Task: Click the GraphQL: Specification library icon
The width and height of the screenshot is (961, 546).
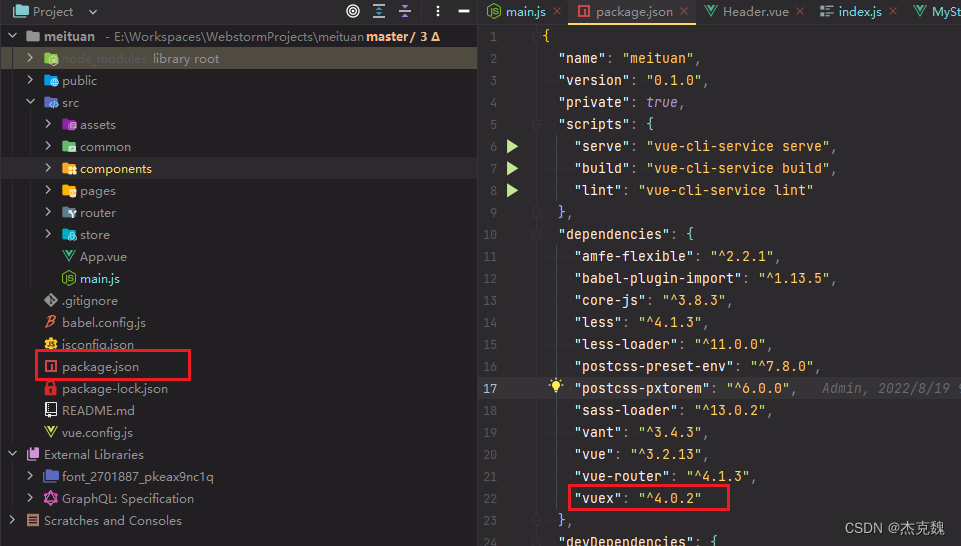Action: click(51, 498)
